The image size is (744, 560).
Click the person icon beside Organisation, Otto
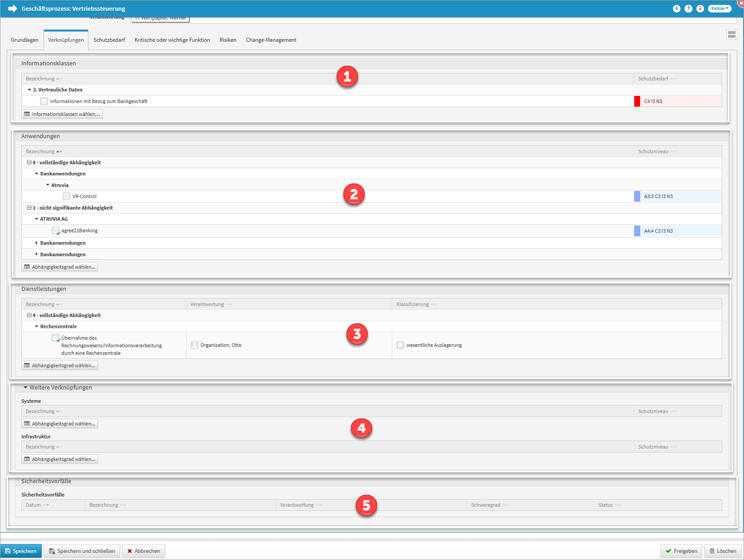(x=194, y=345)
